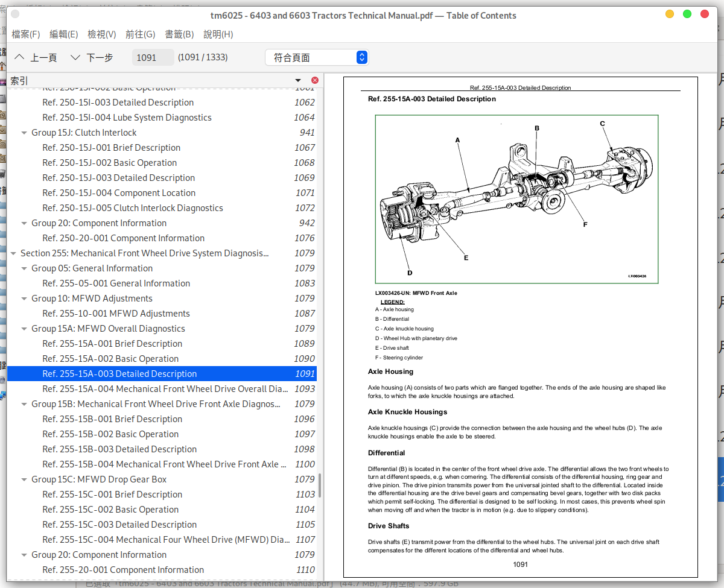Collapse Section 255 Mechanical Front Wheel Drive

(13, 253)
